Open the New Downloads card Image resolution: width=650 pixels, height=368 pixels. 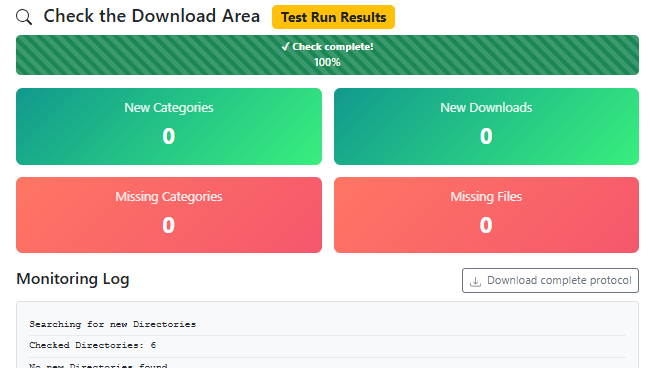click(486, 126)
